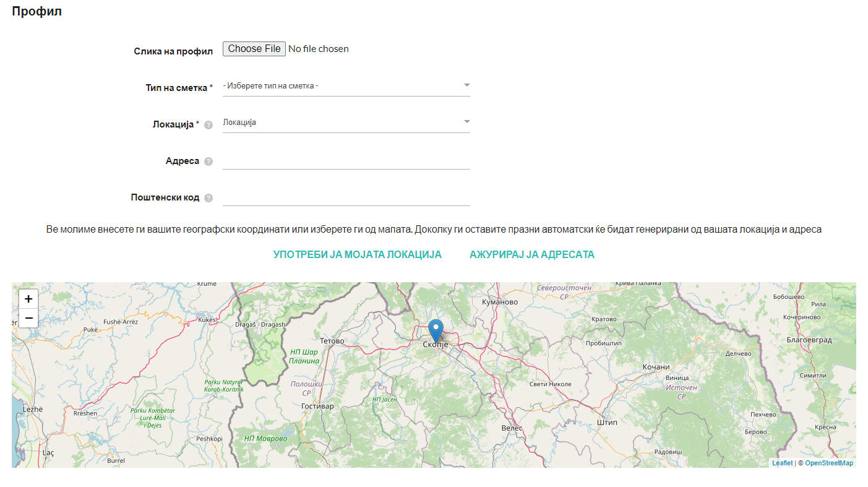868x487 pixels.
Task: Click Тетово on the map
Action: tap(332, 341)
